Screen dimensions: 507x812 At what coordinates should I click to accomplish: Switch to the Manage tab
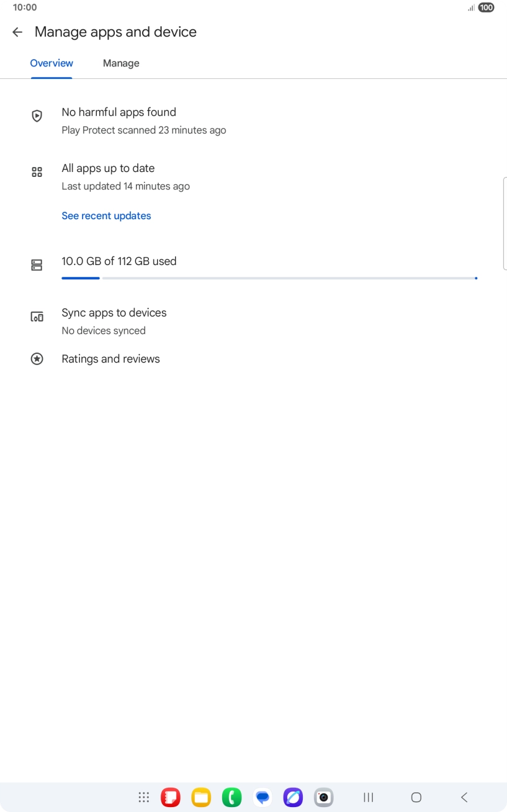(121, 63)
